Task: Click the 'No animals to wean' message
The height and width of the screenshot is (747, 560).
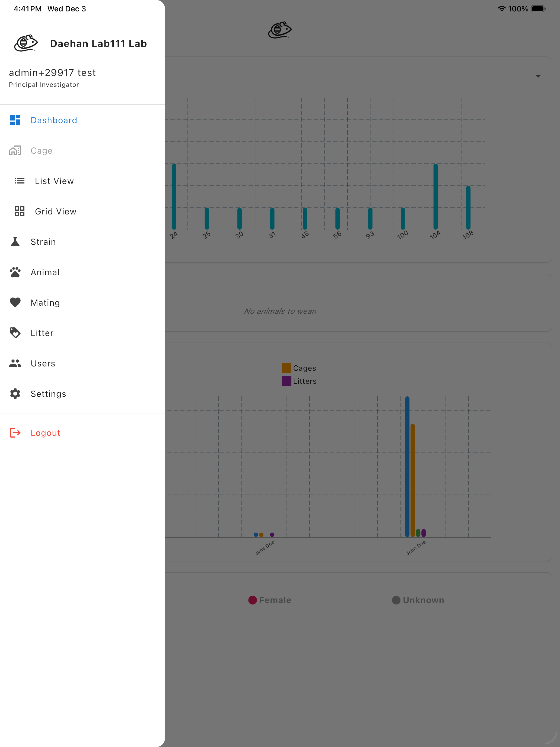Action: 280,311
